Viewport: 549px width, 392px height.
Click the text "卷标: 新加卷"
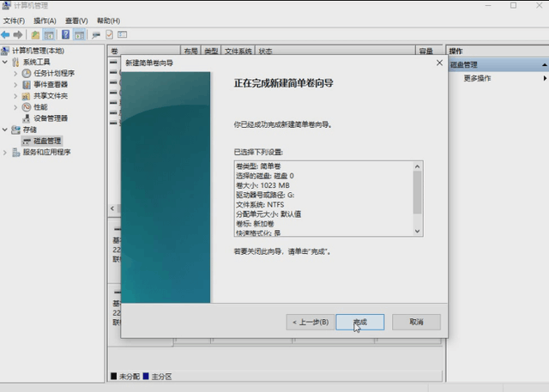pyautogui.click(x=255, y=224)
